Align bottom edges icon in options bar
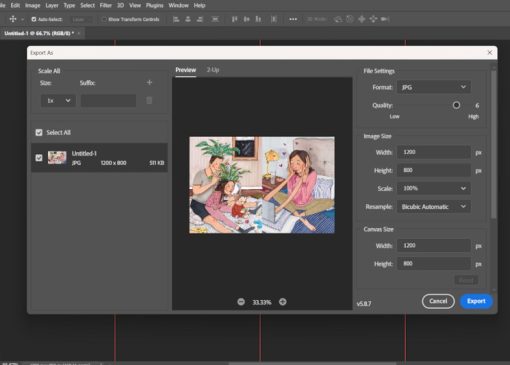The height and width of the screenshot is (365, 510). click(258, 19)
